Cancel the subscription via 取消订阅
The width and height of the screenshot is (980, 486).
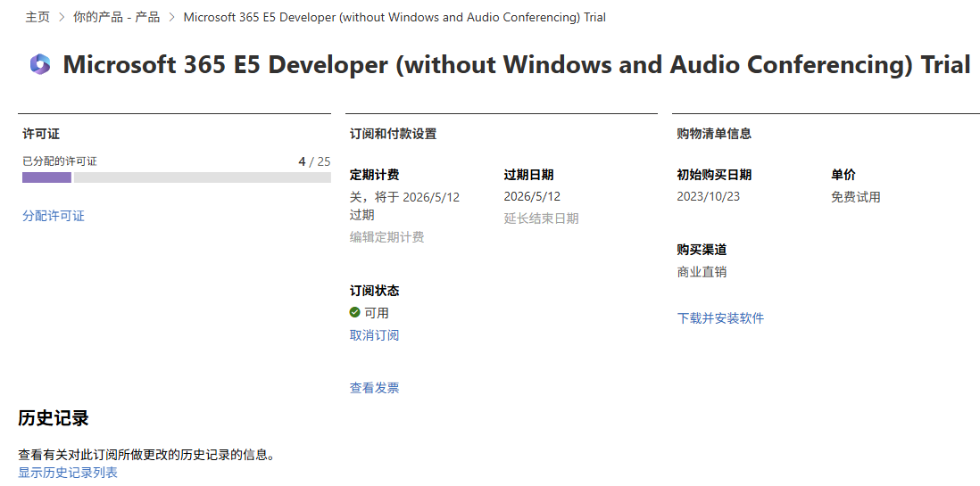374,335
